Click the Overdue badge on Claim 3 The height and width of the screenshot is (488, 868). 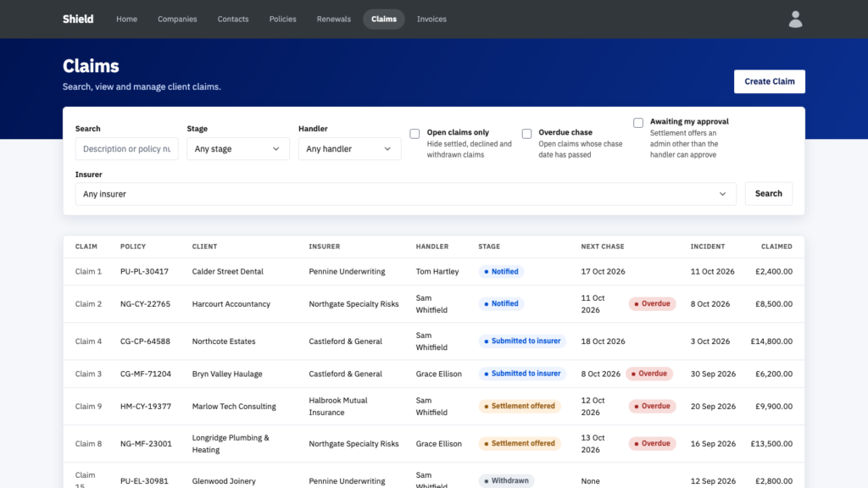(649, 374)
